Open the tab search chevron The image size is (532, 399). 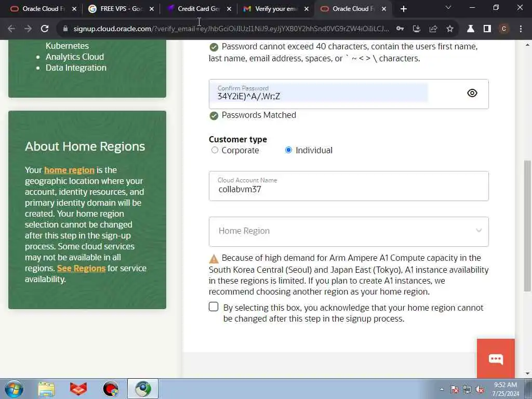(x=448, y=7)
